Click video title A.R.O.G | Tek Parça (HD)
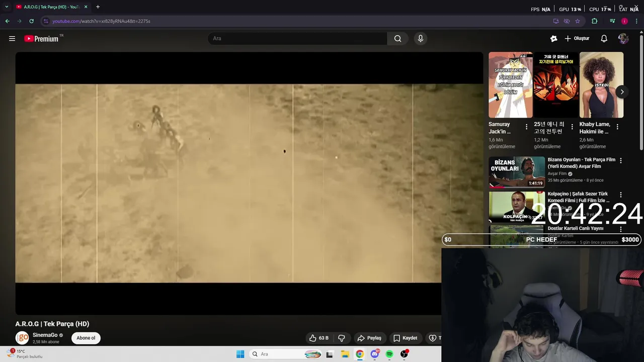 [52, 324]
